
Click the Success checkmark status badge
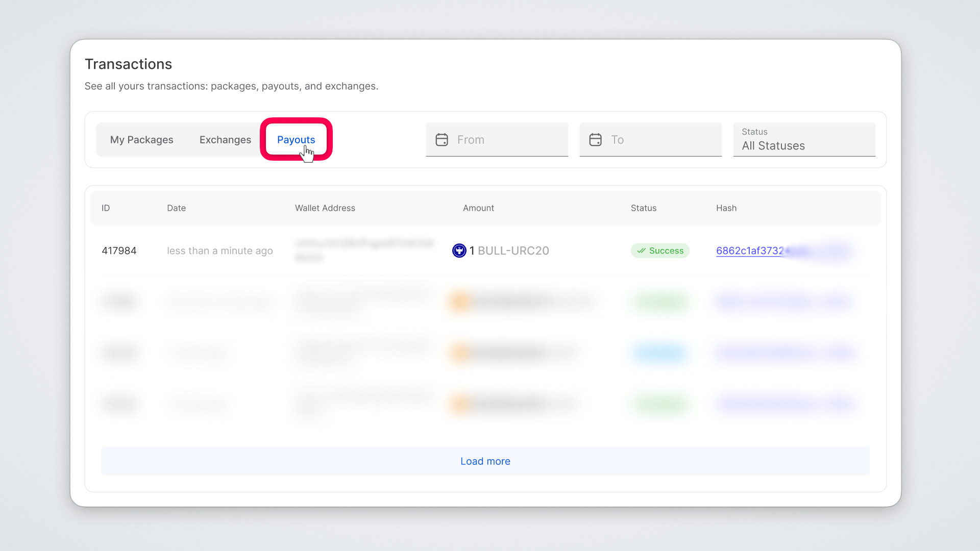[659, 251]
